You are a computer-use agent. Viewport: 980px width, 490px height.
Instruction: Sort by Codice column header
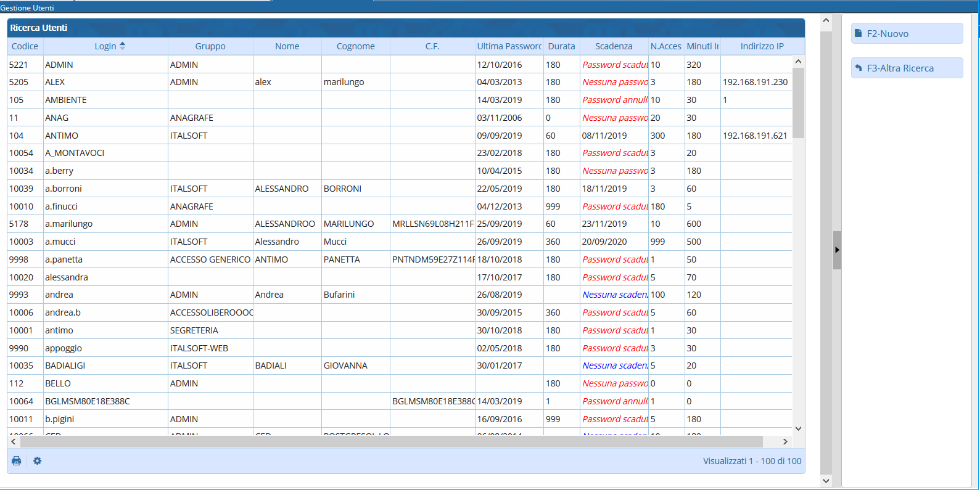[x=25, y=46]
